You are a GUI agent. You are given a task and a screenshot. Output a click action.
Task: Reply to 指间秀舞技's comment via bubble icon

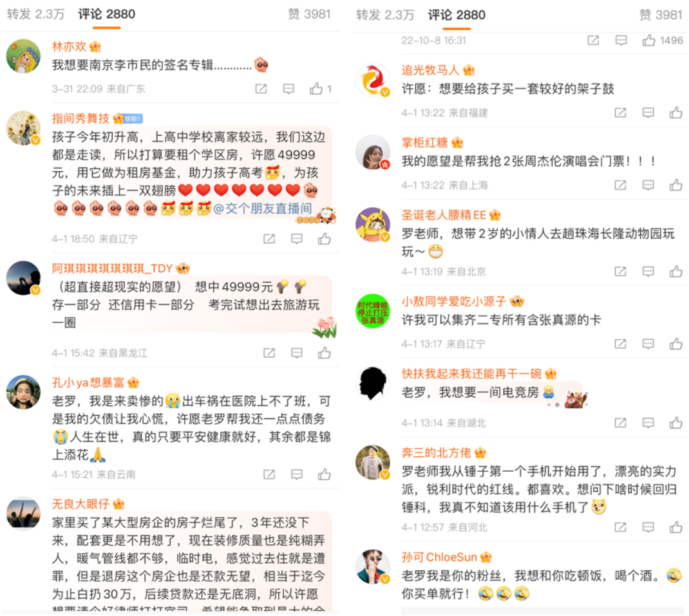(x=297, y=239)
